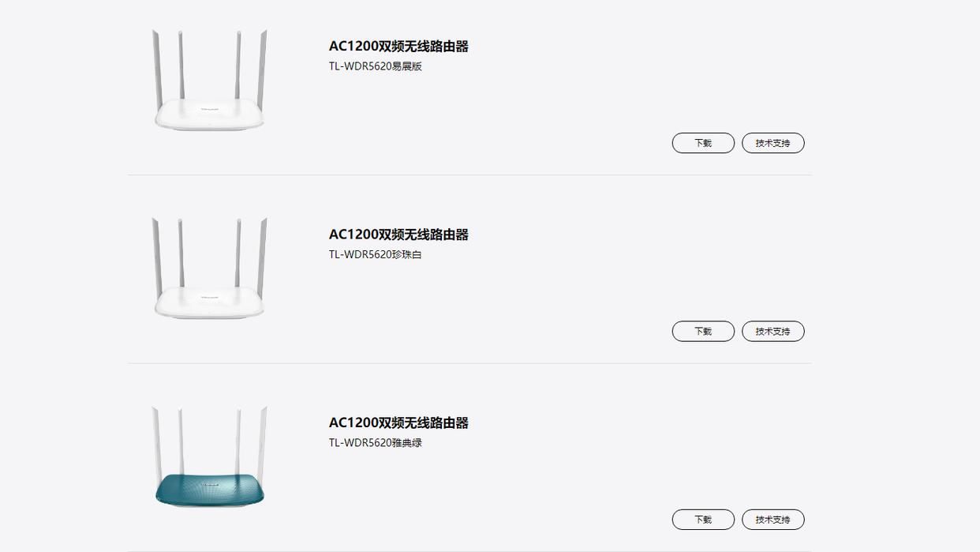
Task: Click the white body of the 易展版 router
Action: [210, 114]
